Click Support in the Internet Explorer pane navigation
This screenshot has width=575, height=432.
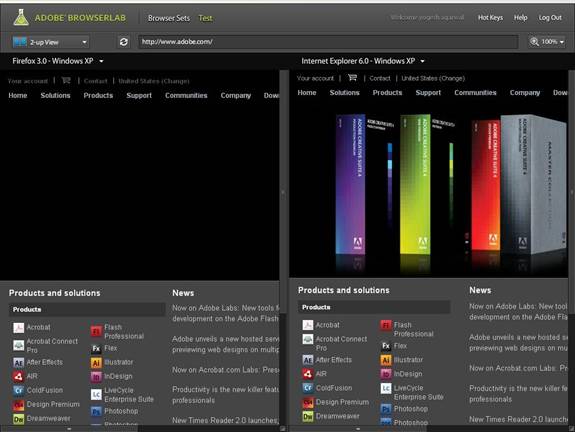[428, 93]
